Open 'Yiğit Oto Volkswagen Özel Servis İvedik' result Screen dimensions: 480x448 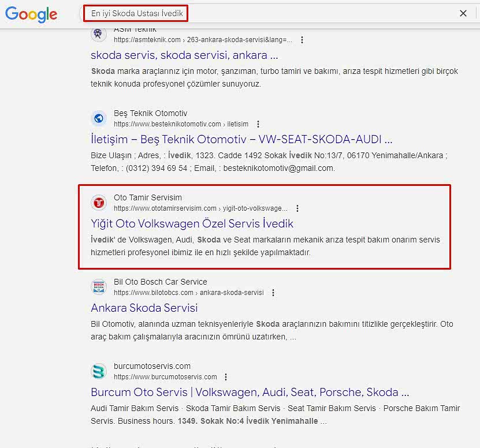click(x=192, y=223)
